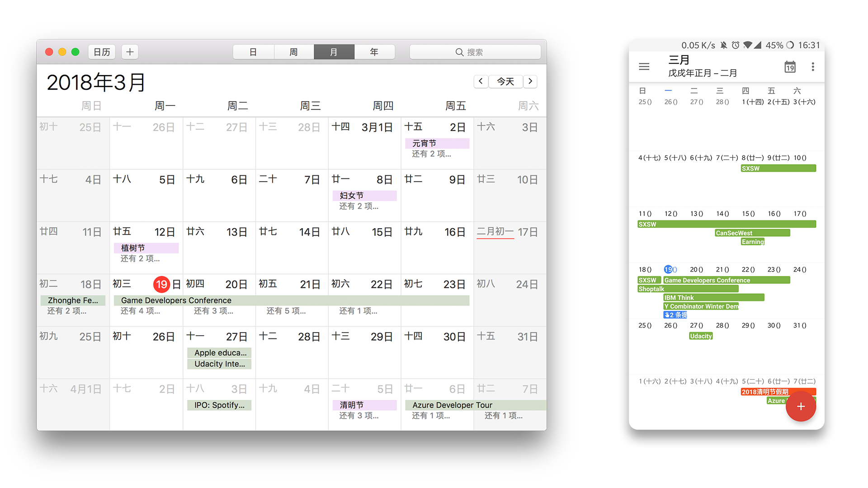Expand 还有 1 项 on March 22

coord(358,311)
